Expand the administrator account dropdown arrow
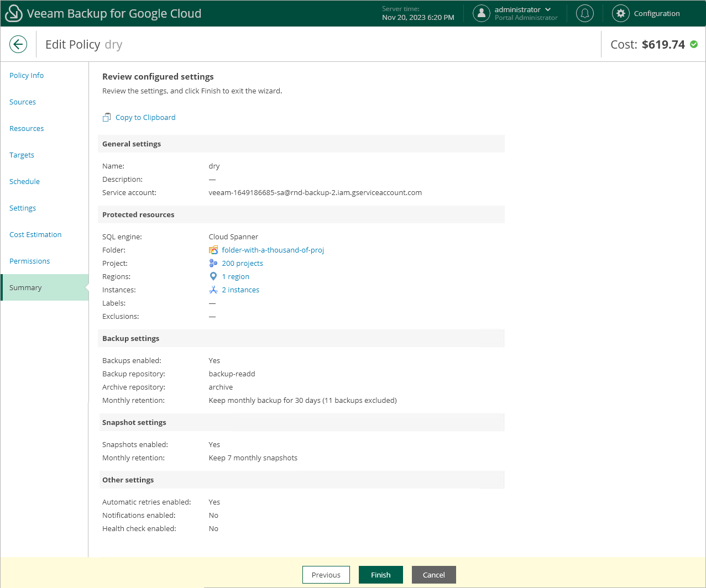The width and height of the screenshot is (706, 588). click(548, 9)
